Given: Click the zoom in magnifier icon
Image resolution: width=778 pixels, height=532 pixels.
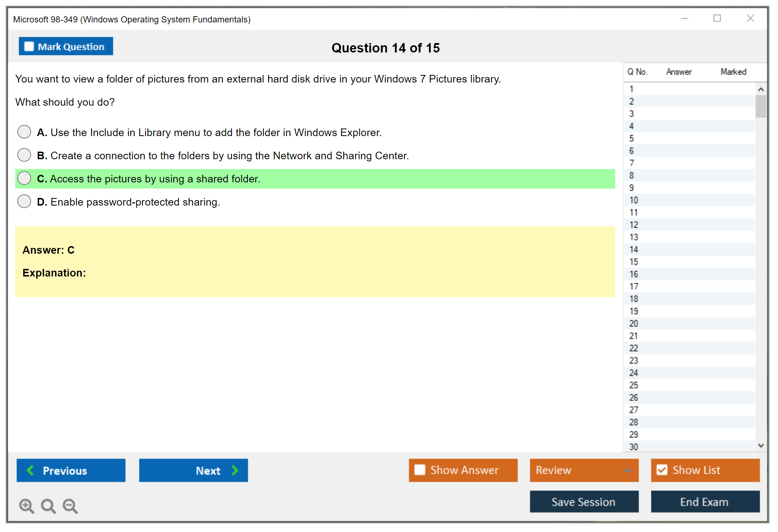Looking at the screenshot, I should (x=26, y=506).
